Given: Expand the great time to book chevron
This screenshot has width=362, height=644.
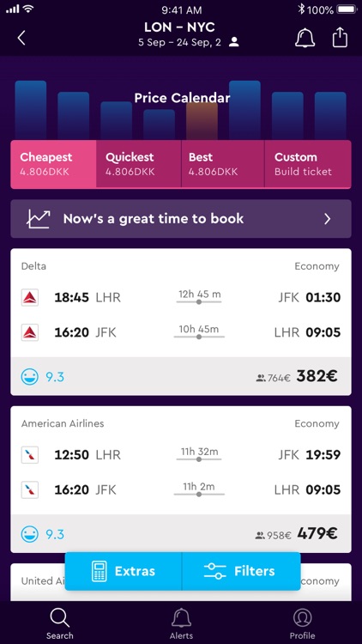Looking at the screenshot, I should click(x=327, y=219).
